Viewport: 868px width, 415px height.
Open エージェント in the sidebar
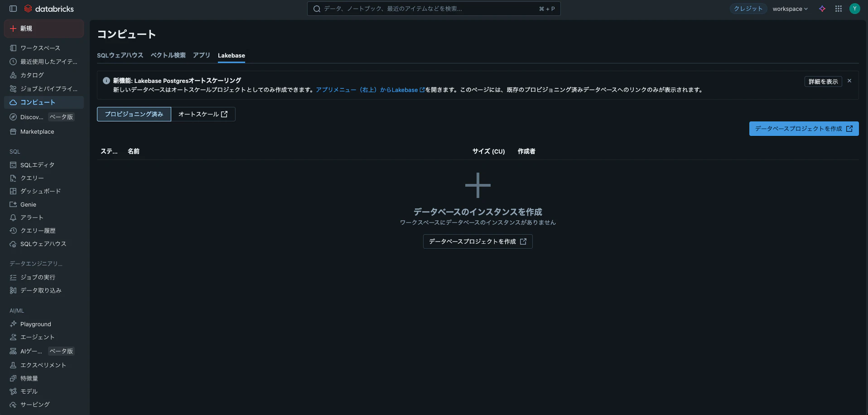[44, 337]
